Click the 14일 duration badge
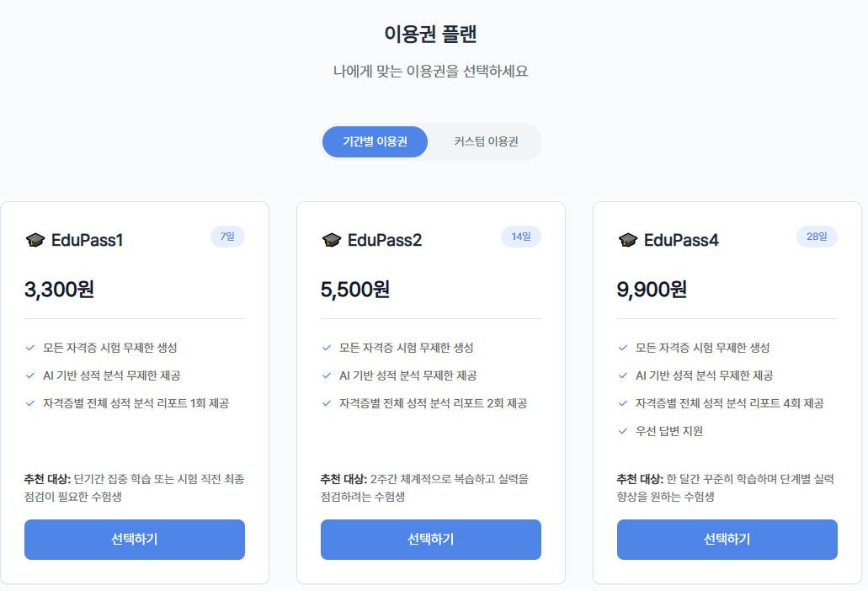The width and height of the screenshot is (868, 591). (x=521, y=237)
